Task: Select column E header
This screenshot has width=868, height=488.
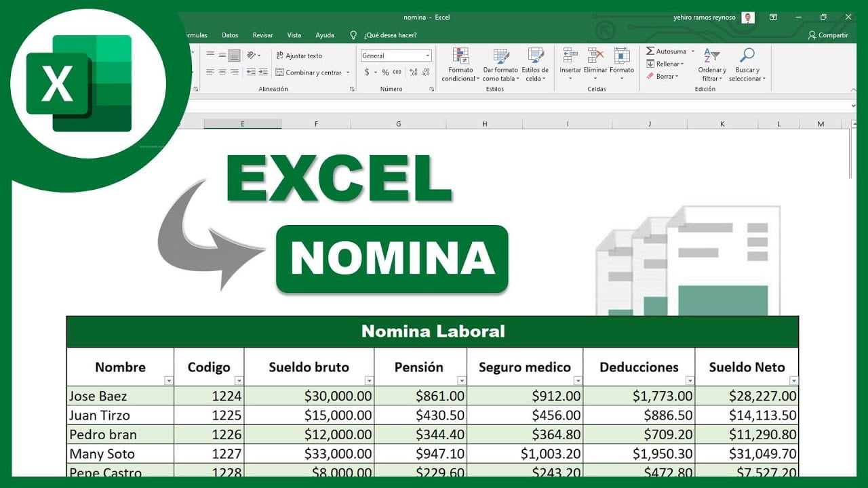Action: pyautogui.click(x=242, y=124)
